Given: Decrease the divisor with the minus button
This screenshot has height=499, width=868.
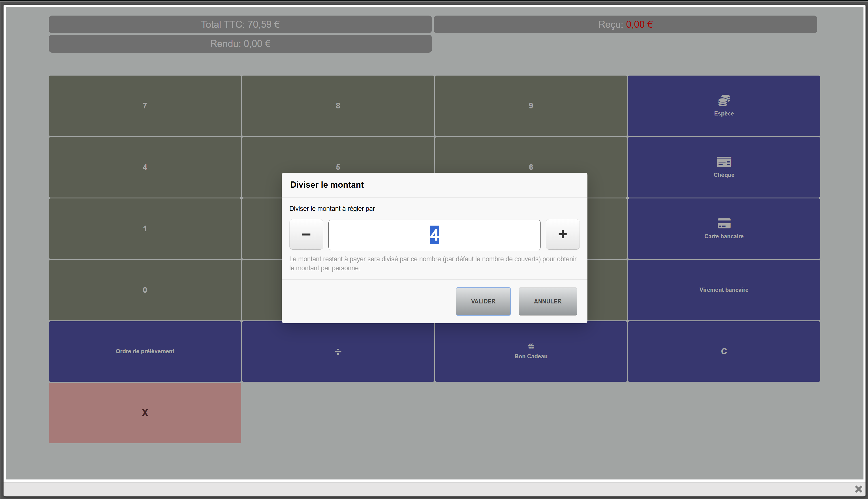Looking at the screenshot, I should [306, 234].
